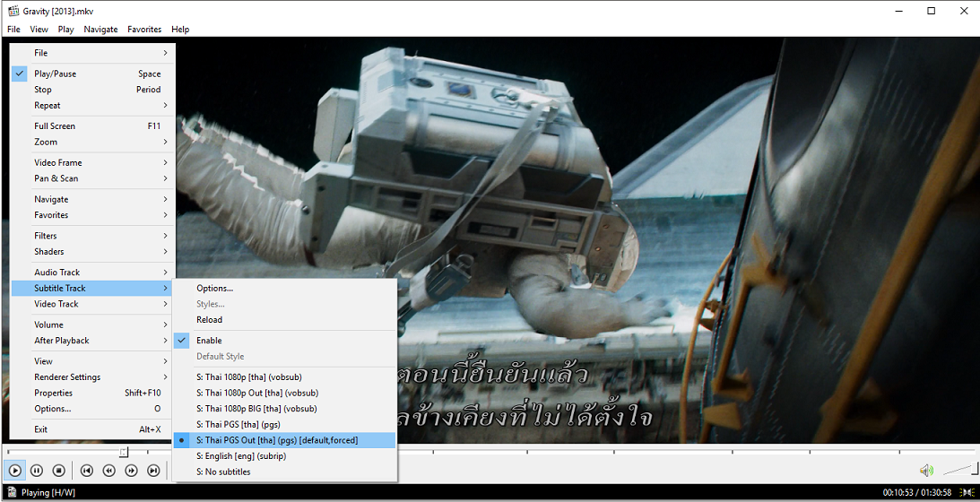Click the fast-forward (increase speed) icon
Viewport: 980px width, 502px height.
click(131, 470)
